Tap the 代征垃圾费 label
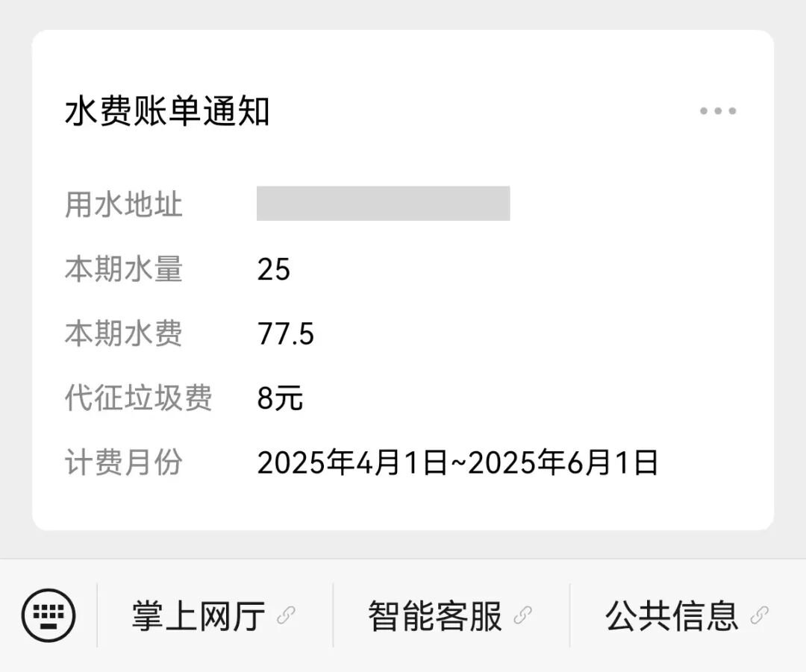Viewport: 806px width, 672px height. tap(138, 398)
